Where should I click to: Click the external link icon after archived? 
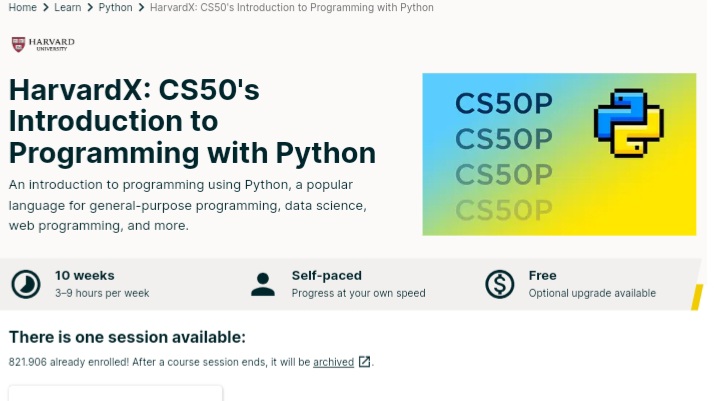365,362
